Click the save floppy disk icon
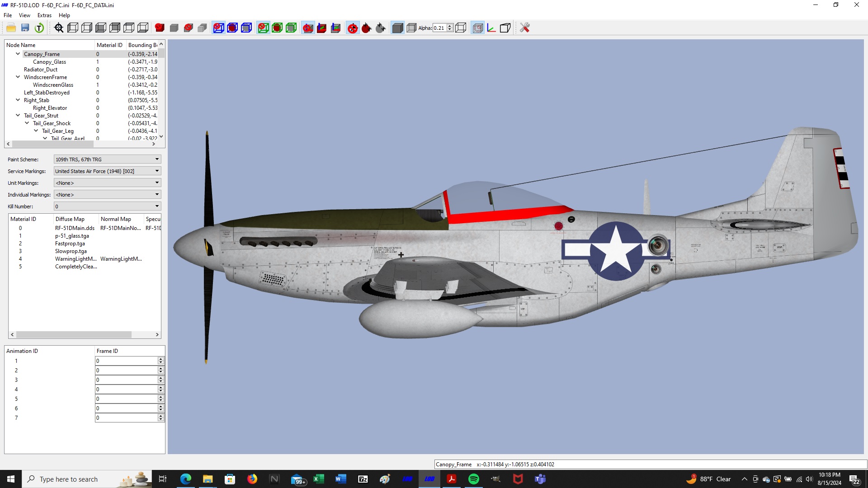This screenshot has width=868, height=488. [x=25, y=28]
